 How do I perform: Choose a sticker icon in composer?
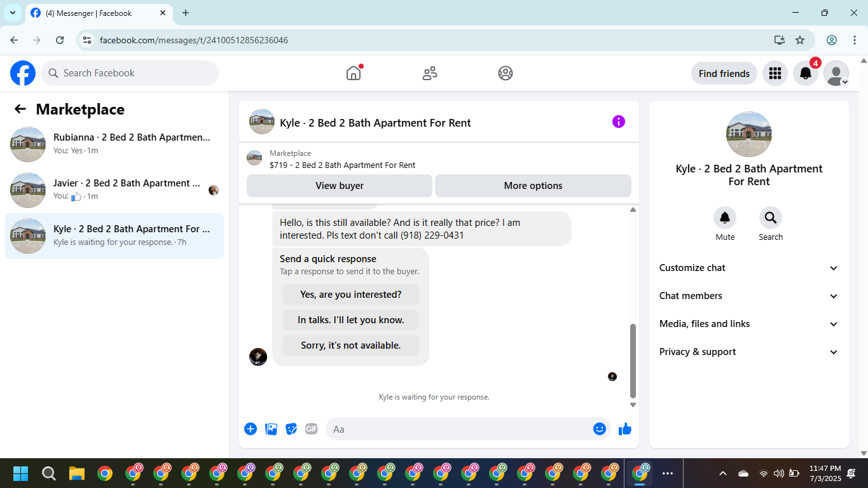click(291, 429)
